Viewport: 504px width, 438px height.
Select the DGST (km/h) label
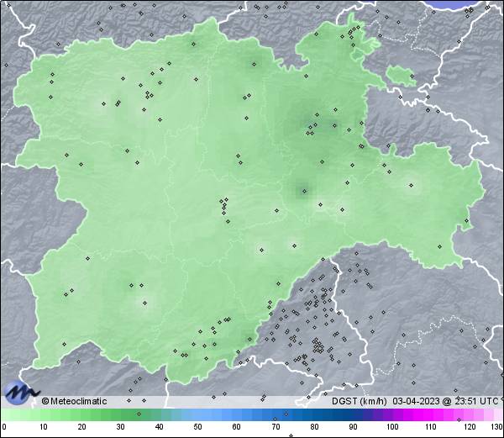(360, 401)
